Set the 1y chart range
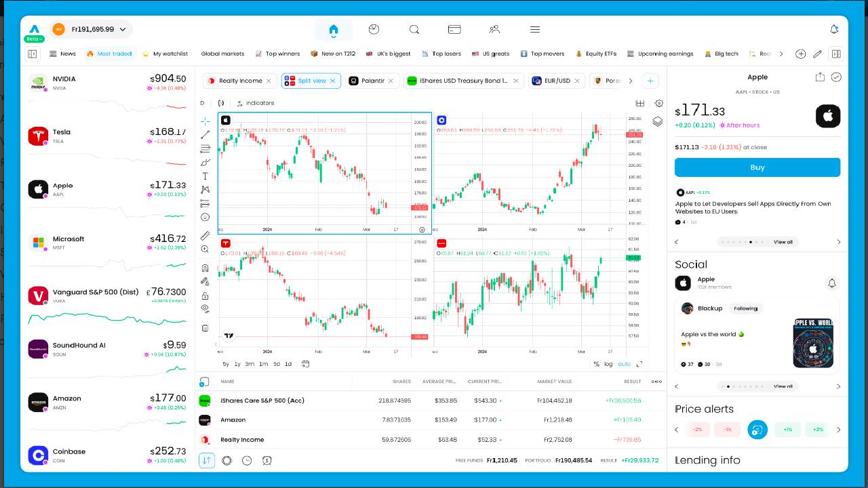This screenshot has width=868, height=488. pyautogui.click(x=237, y=364)
